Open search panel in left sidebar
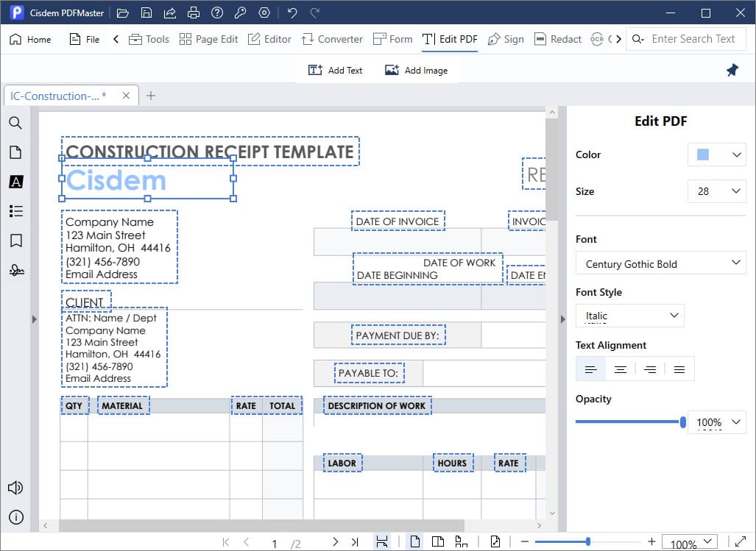Screen dimensions: 756x551 [15, 123]
